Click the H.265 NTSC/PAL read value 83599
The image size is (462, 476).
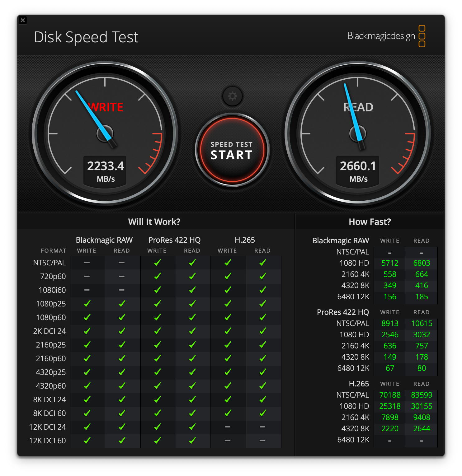(422, 395)
